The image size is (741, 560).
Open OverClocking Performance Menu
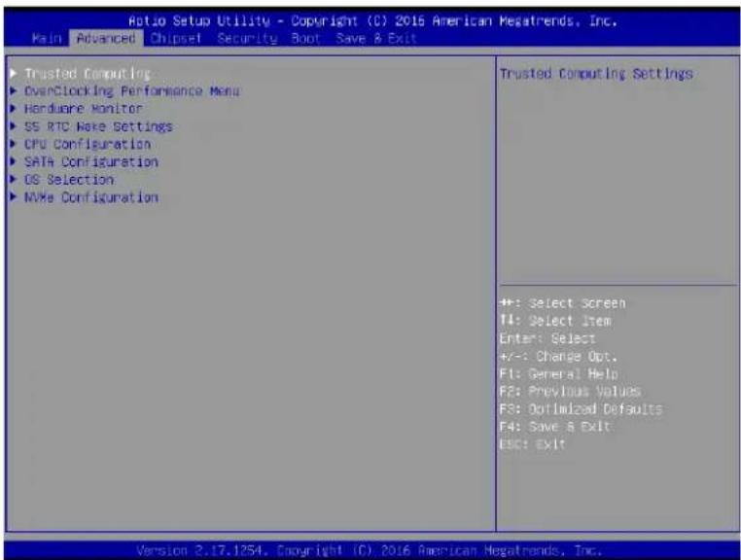tap(132, 91)
